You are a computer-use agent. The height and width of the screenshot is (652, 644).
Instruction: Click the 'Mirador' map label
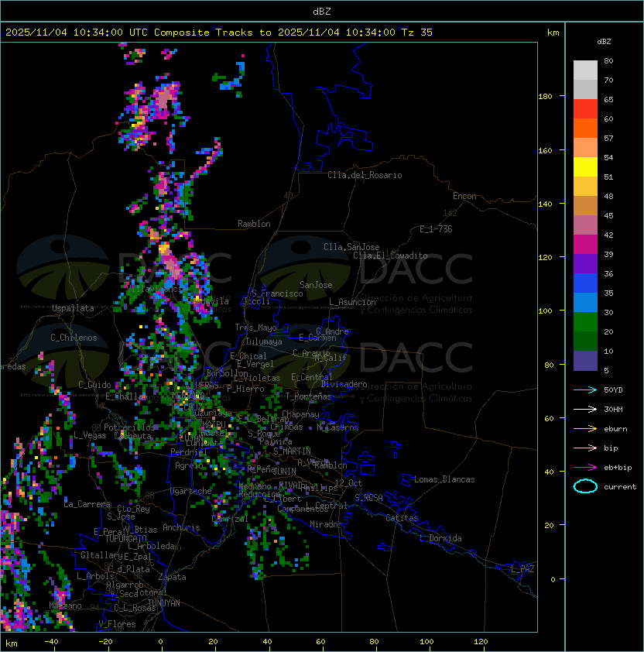point(326,524)
